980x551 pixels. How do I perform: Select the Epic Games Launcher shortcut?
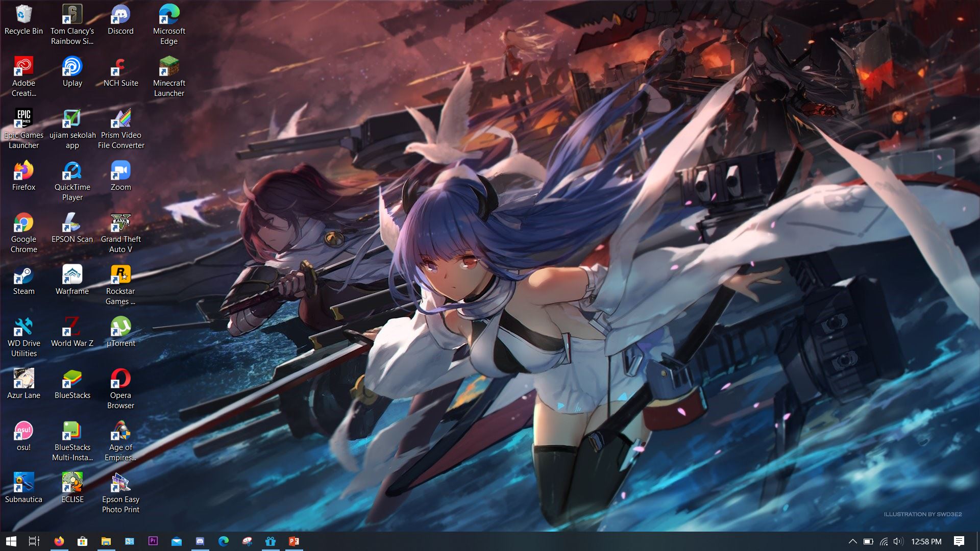click(x=23, y=129)
